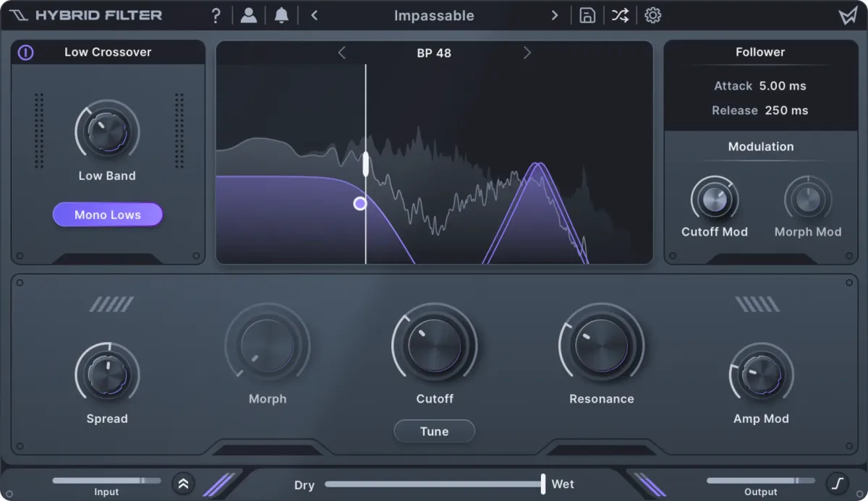Click the brand logo at top right
The height and width of the screenshot is (501, 868).
coord(848,16)
